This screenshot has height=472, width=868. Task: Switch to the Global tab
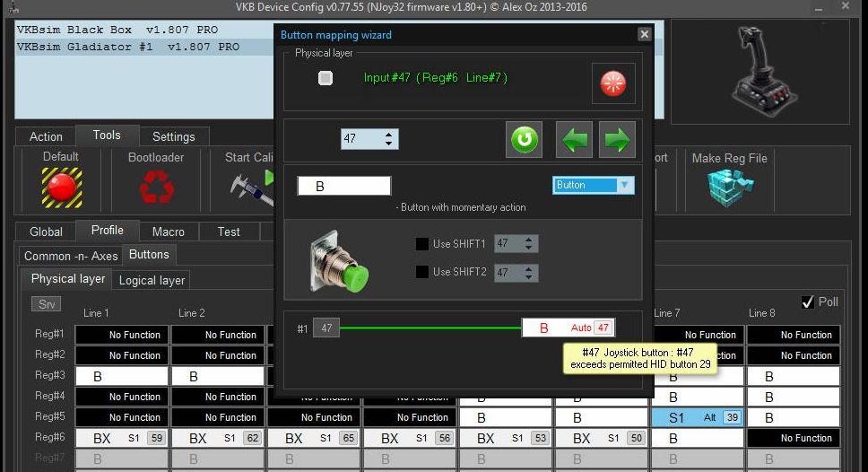[46, 232]
